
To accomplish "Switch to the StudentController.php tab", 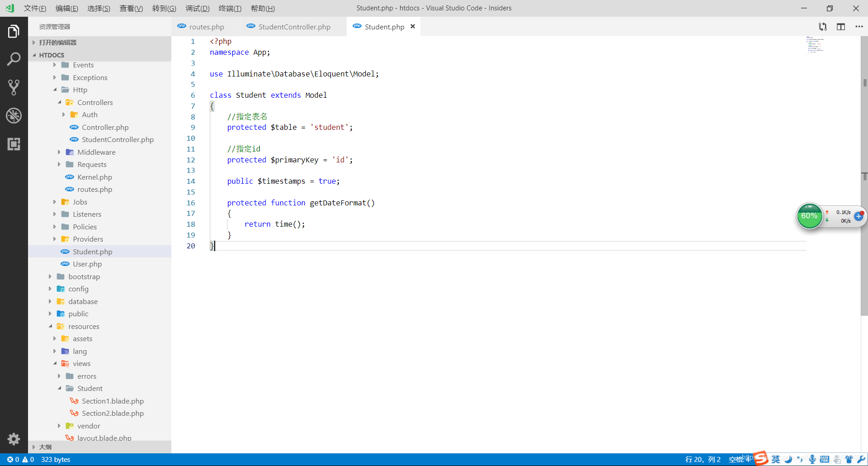I will (x=294, y=27).
